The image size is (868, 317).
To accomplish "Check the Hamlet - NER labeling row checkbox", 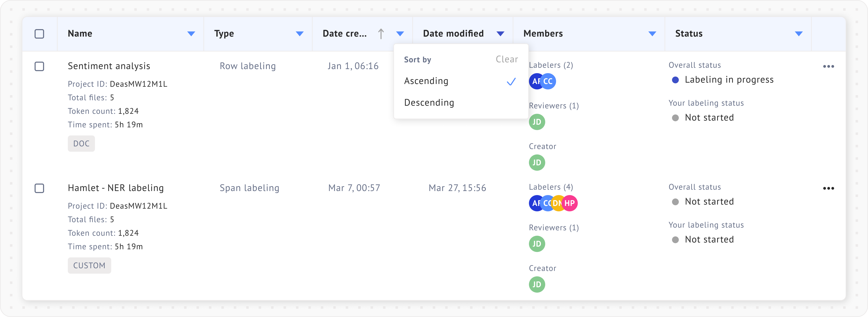I will tap(39, 188).
